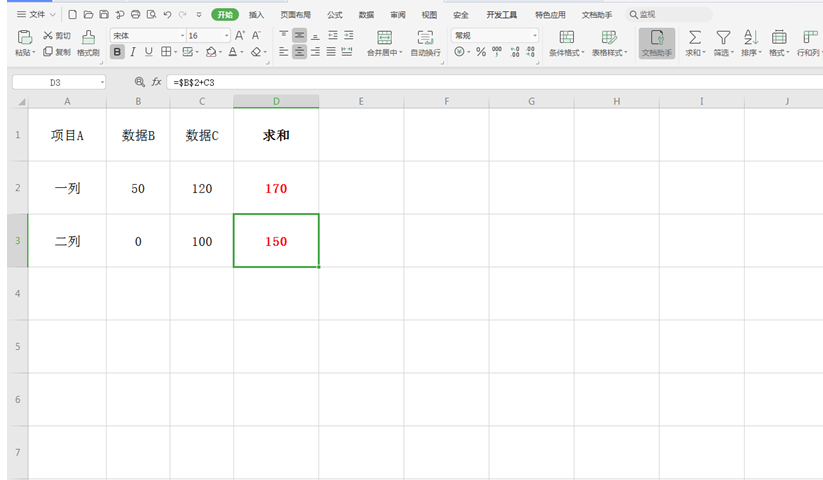The height and width of the screenshot is (480, 823).
Task: Activate the Format Painter (格式刷)
Action: tap(88, 43)
